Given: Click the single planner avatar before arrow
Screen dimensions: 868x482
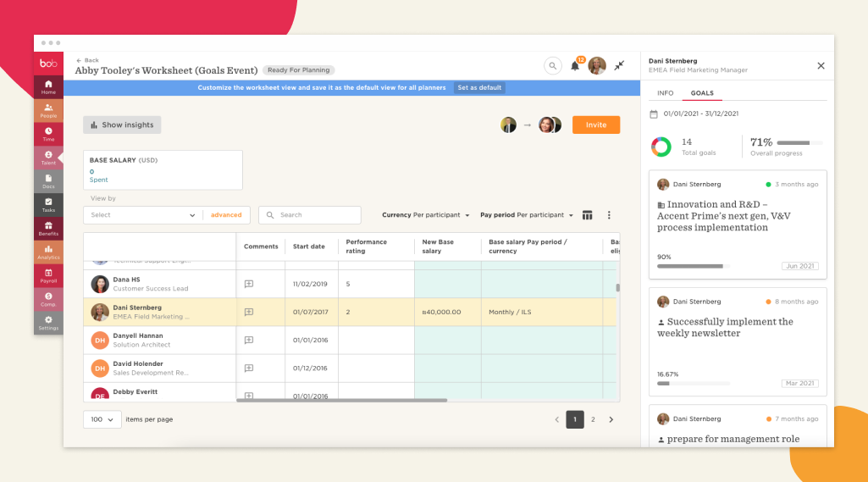Looking at the screenshot, I should [508, 125].
